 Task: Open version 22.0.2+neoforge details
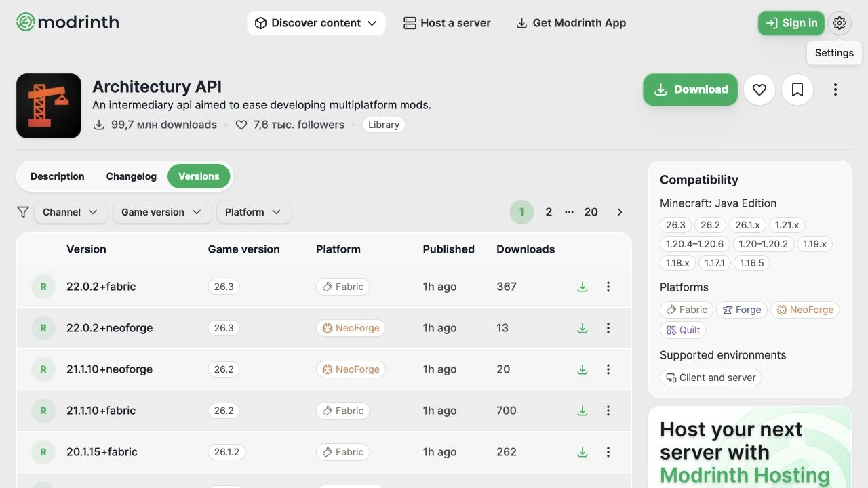[110, 328]
